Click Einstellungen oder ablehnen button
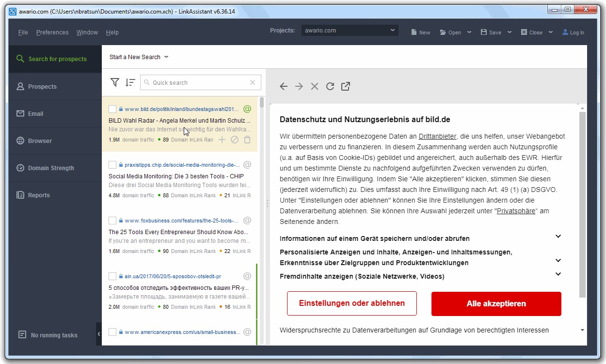 [351, 304]
